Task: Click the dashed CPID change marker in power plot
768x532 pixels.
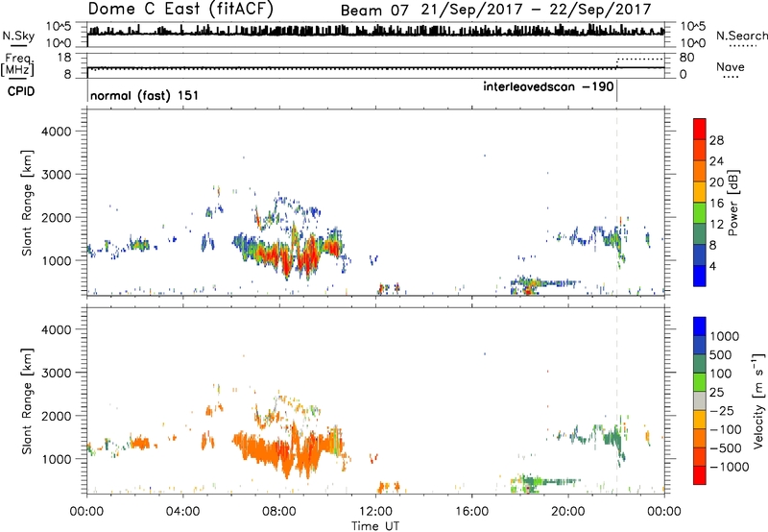Action: coord(616,203)
